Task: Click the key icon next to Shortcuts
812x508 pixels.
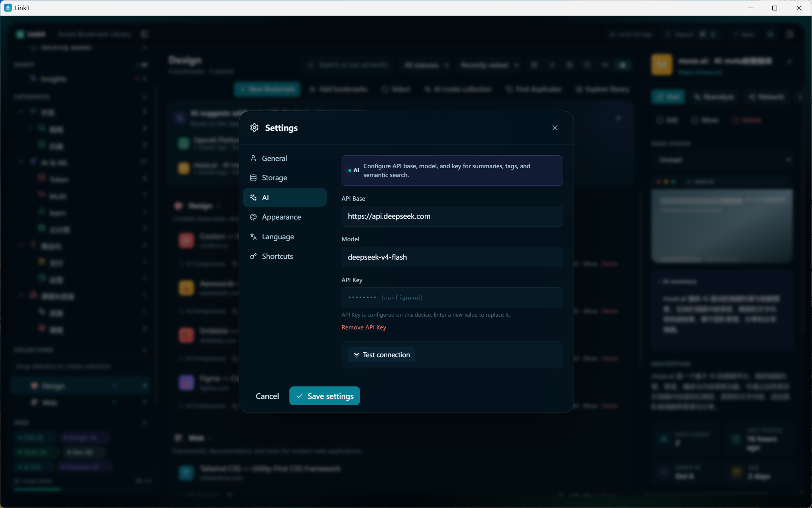Action: click(x=253, y=256)
